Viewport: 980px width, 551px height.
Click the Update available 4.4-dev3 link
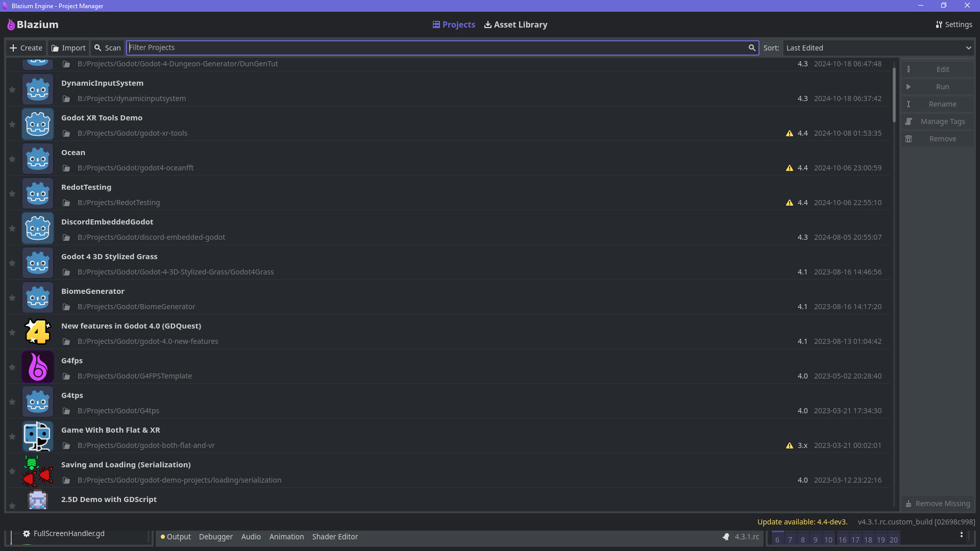[x=802, y=521]
